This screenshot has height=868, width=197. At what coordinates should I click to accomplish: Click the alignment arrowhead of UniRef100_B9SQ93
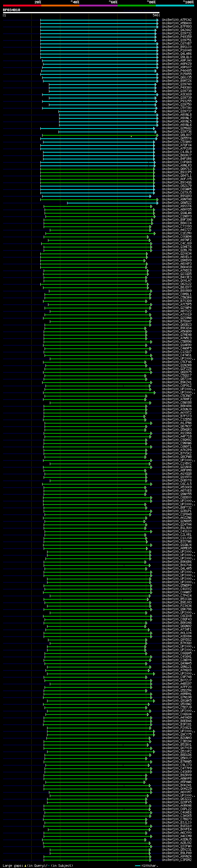pos(151,196)
